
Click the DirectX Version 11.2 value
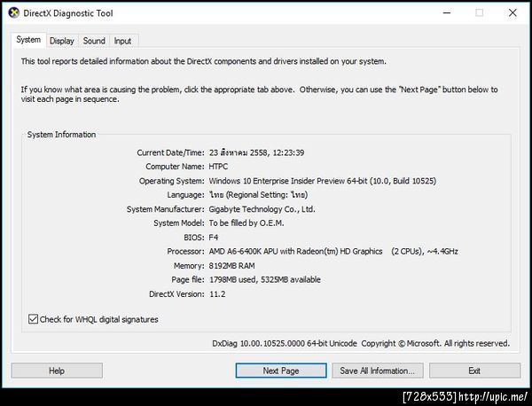pyautogui.click(x=217, y=293)
